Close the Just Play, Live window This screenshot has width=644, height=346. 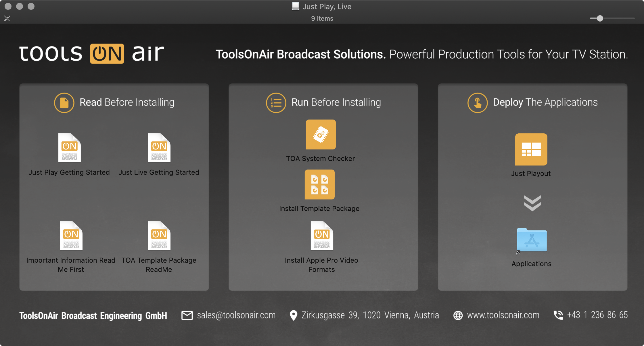click(x=8, y=6)
